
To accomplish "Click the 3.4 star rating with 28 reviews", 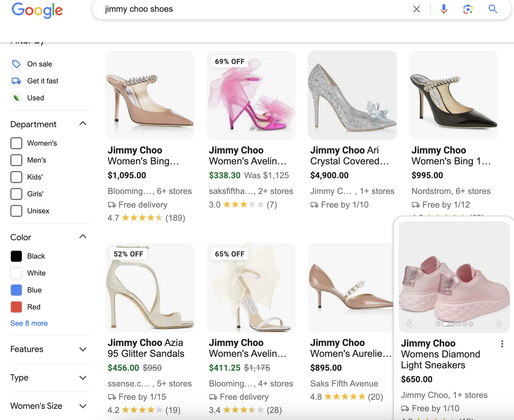I will pos(245,410).
